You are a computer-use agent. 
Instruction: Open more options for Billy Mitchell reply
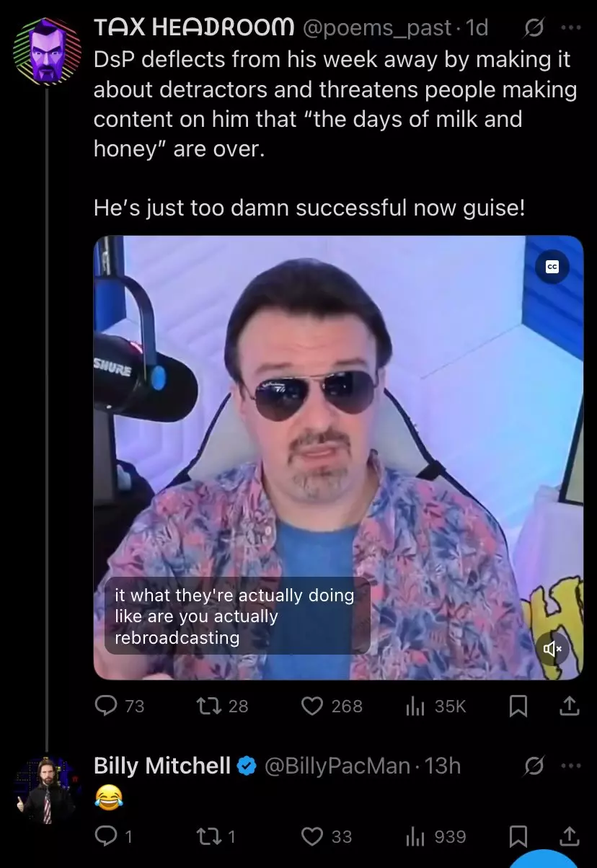click(x=570, y=766)
